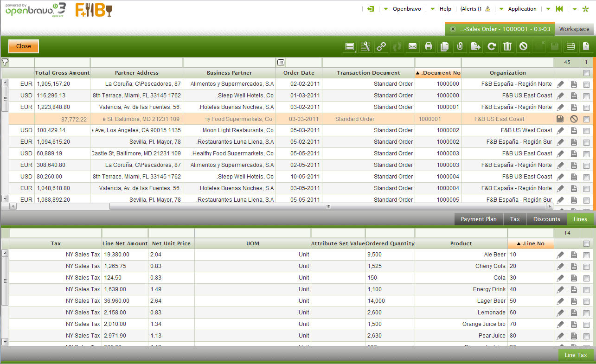Toggle the select-all checkbox in Lines header
Image resolution: width=596 pixels, height=364 pixels.
tap(586, 243)
